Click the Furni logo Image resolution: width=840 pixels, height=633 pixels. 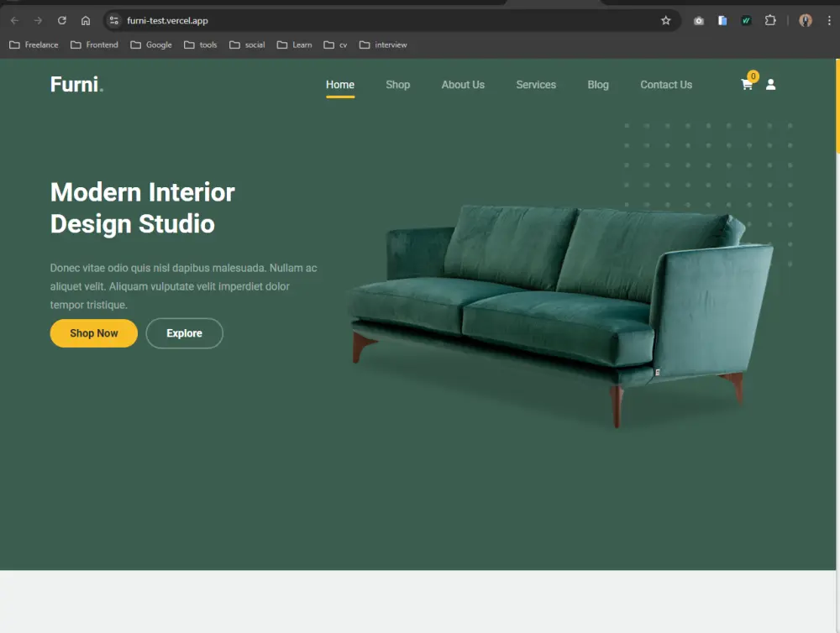[x=76, y=85]
